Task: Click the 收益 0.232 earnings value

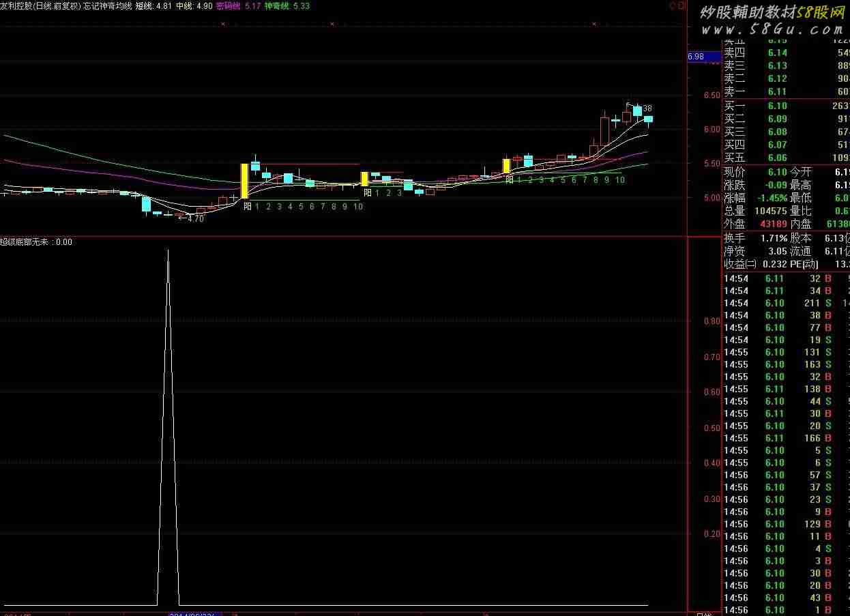Action: coord(776,264)
